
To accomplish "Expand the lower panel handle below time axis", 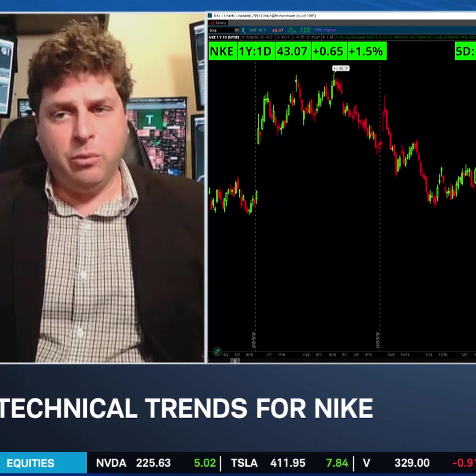I will point(235,361).
